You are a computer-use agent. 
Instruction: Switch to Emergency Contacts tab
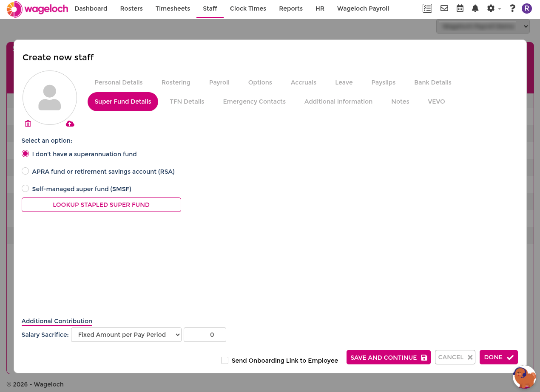click(254, 102)
